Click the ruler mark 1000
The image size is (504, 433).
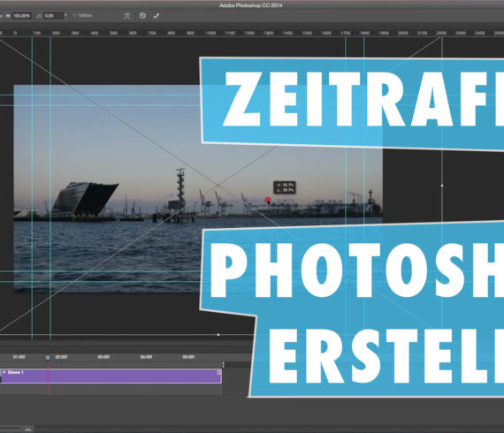click(210, 33)
